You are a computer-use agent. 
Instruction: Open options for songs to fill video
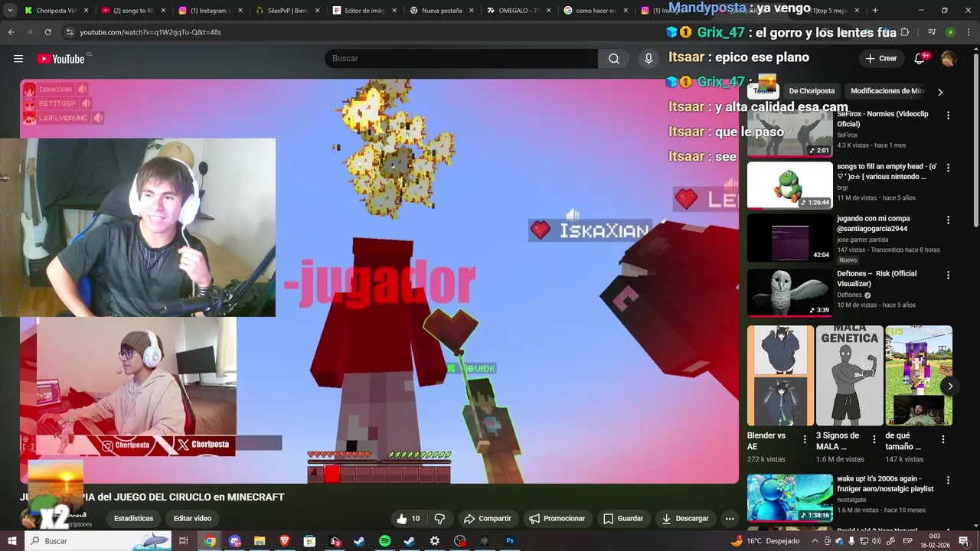(x=948, y=168)
